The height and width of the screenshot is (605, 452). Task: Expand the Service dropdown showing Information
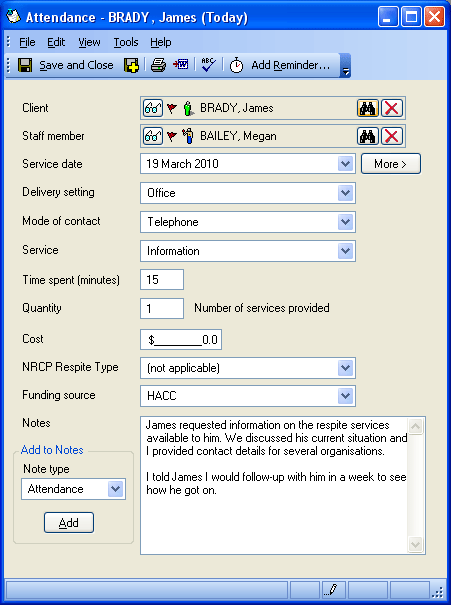[x=345, y=251]
